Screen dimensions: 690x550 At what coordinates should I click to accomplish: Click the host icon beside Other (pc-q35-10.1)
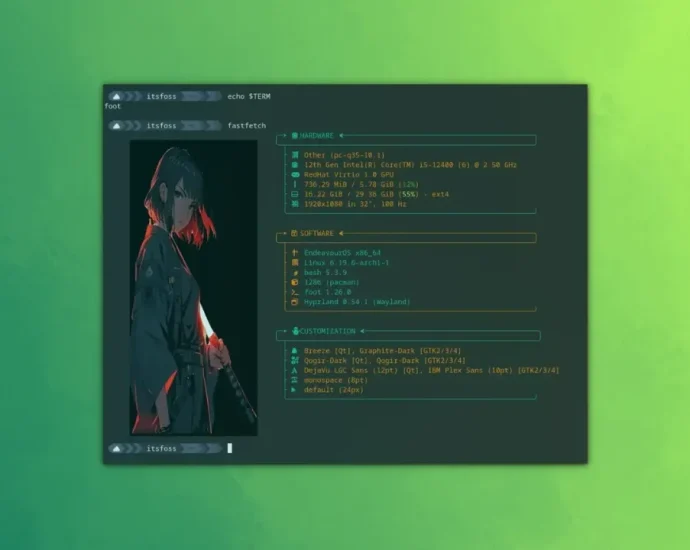[295, 155]
